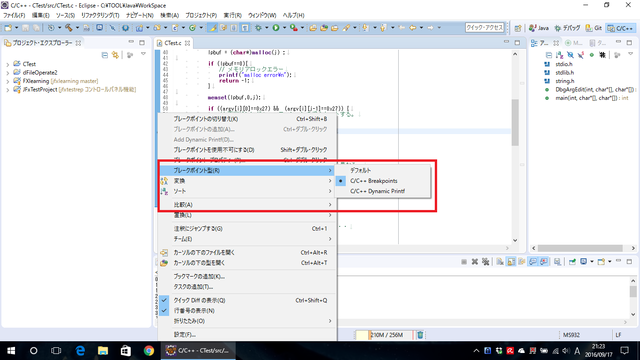This screenshot has width=640, height=360.
Task: Select main(int, char*[], char*[]) in outline
Action: click(588, 98)
